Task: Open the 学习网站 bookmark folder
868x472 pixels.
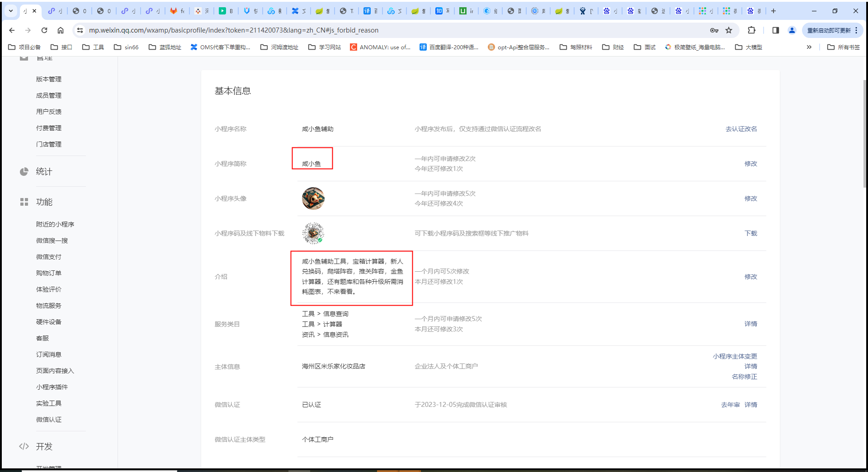Action: [325, 47]
